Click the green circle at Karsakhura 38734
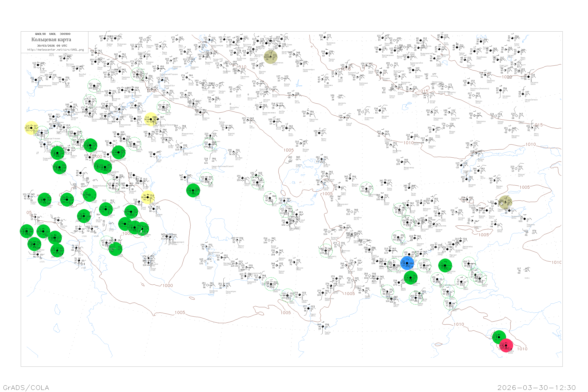The width and height of the screenshot is (588, 392). click(445, 266)
